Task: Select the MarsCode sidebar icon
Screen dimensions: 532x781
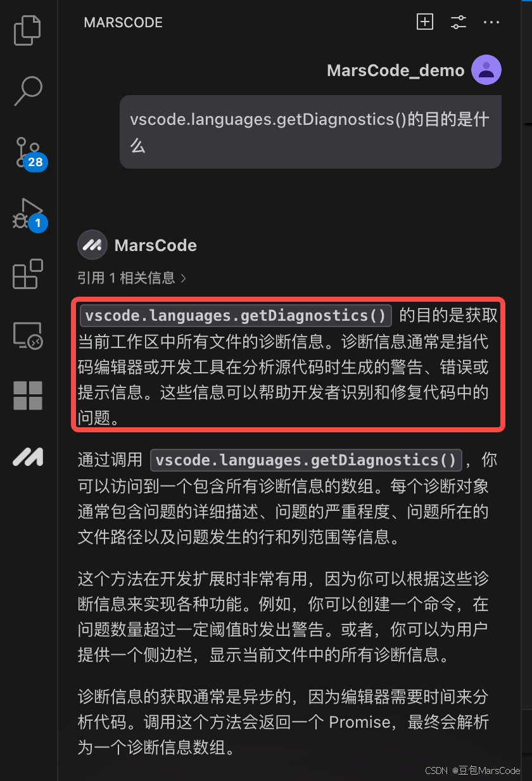Action: [28, 456]
